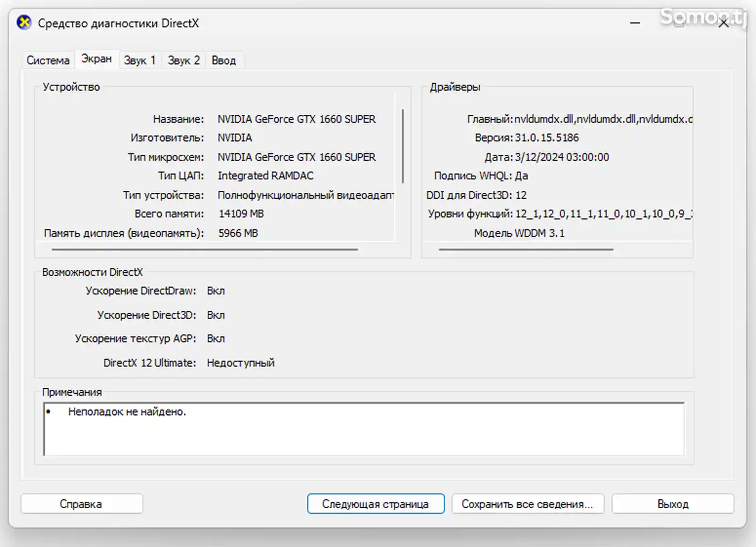Screen dimensions: 756x547
Task: Click the 'Ускорение текстур AGP' value Вкл
Action: pyautogui.click(x=216, y=339)
